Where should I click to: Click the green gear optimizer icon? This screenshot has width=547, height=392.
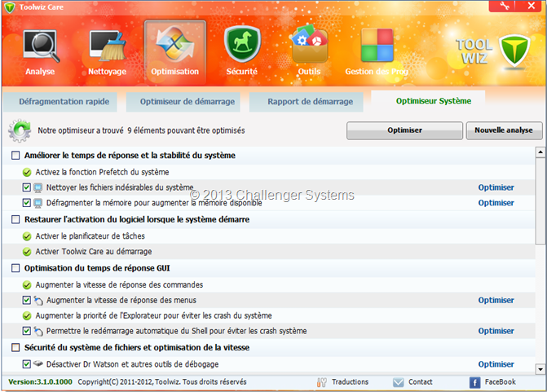click(x=20, y=130)
